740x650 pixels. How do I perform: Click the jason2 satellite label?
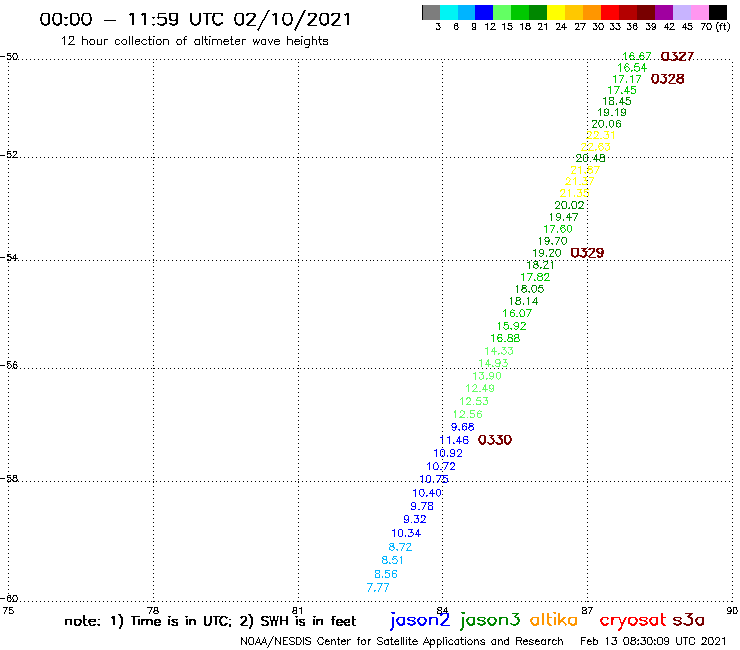point(420,620)
